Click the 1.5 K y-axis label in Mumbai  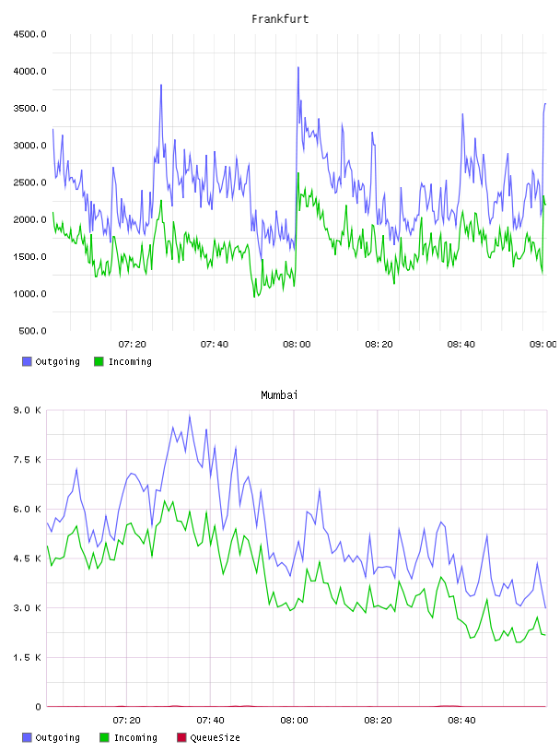[x=27, y=657]
